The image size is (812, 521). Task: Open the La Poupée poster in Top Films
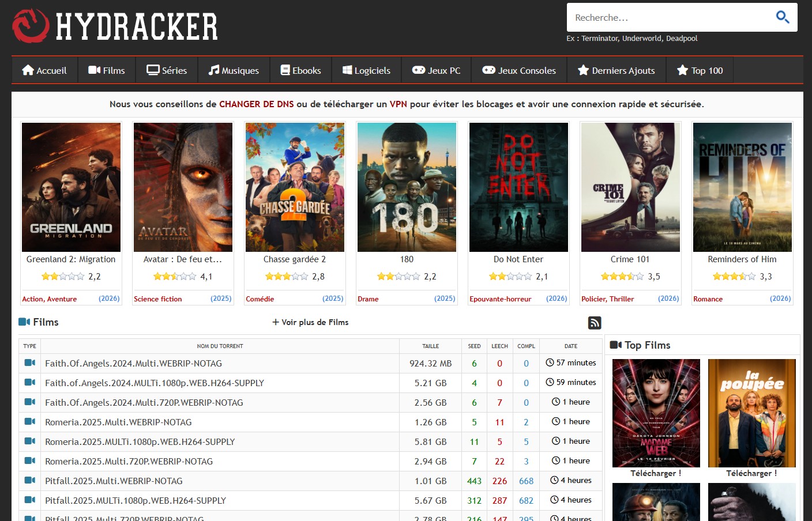click(752, 413)
